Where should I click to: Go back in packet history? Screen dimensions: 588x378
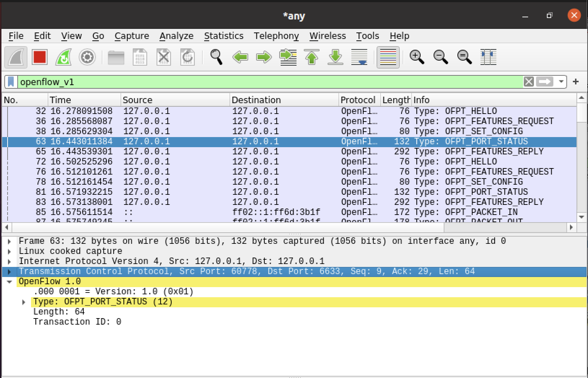point(240,57)
